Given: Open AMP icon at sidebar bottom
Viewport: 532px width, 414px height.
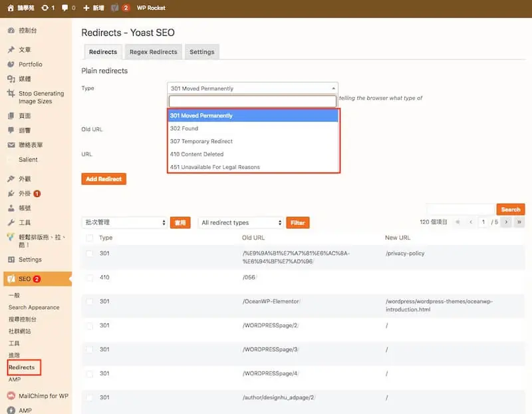Looking at the screenshot, I should (x=11, y=410).
